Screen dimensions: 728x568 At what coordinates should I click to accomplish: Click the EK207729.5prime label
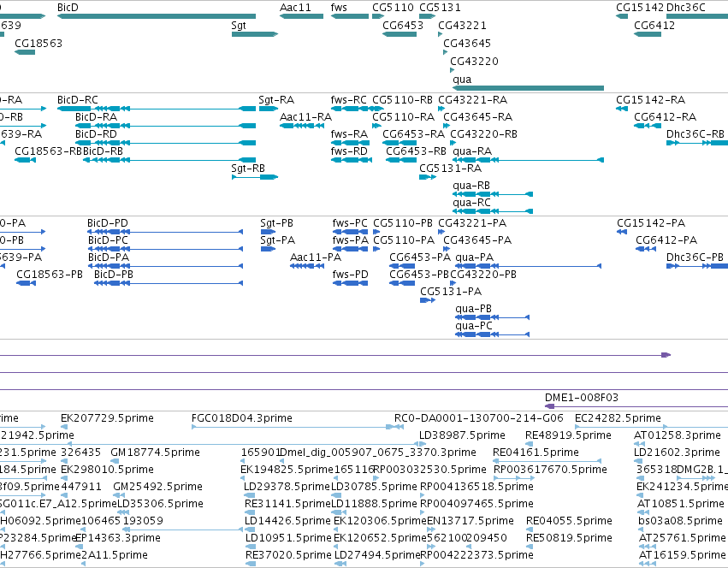click(x=107, y=418)
